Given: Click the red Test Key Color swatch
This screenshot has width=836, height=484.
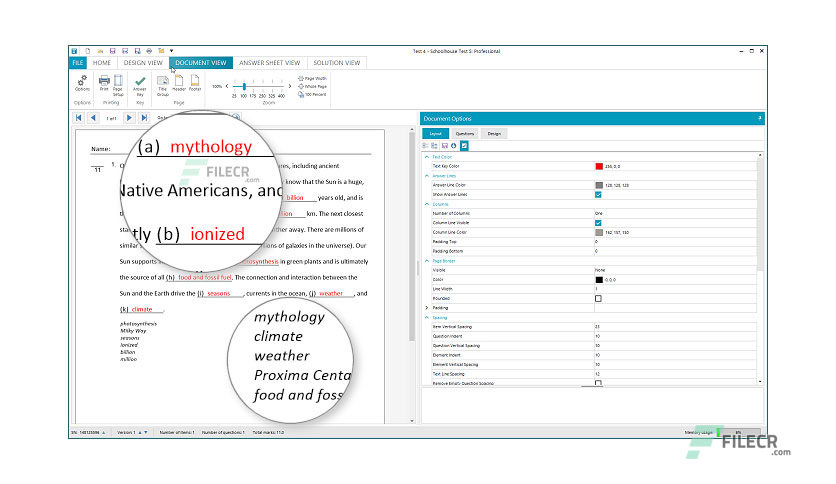Looking at the screenshot, I should (x=599, y=166).
